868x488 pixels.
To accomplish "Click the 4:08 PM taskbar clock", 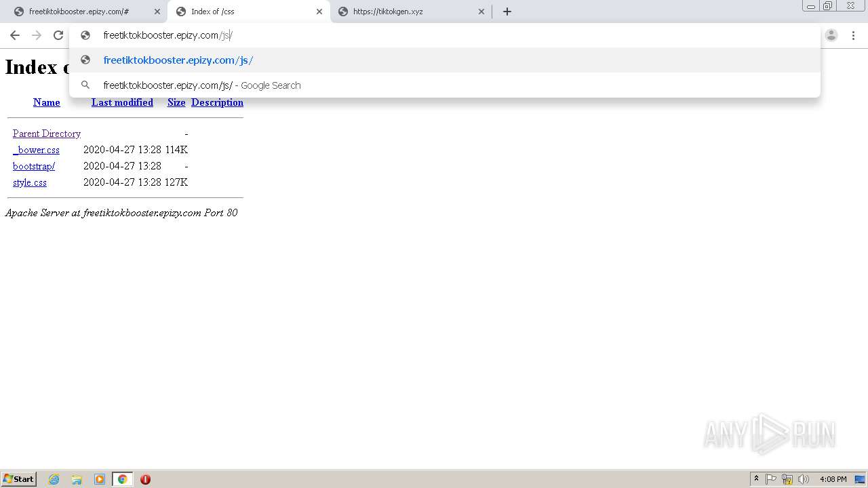I will pyautogui.click(x=833, y=479).
